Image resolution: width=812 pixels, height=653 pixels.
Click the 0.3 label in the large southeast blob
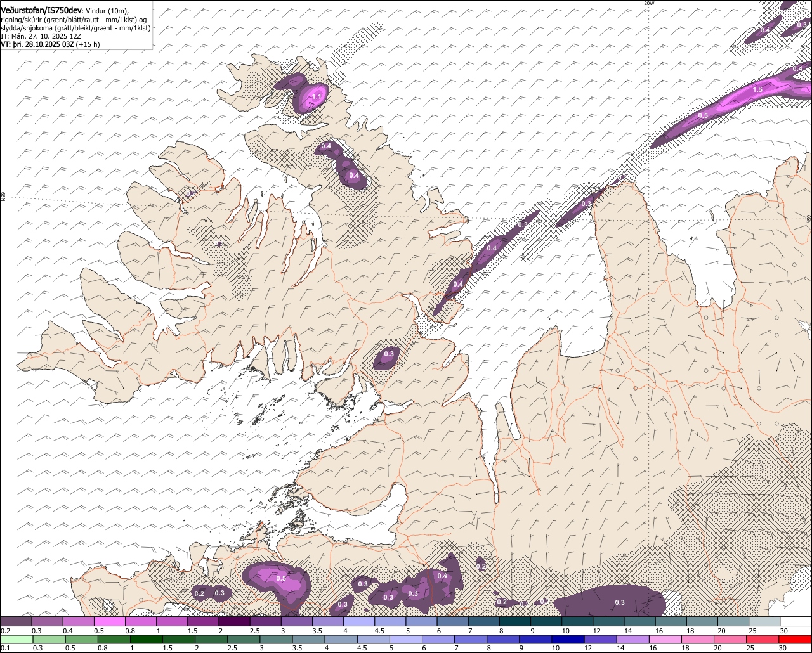coord(620,602)
